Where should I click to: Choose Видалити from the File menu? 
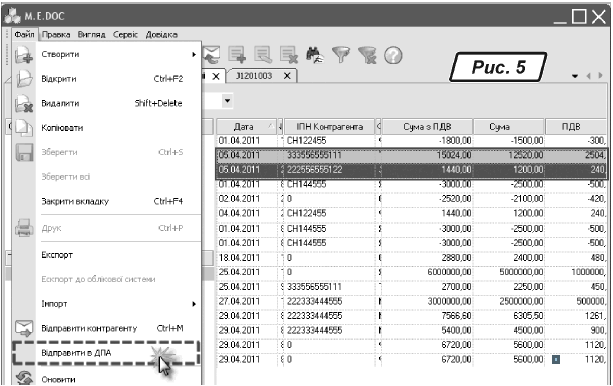[107, 103]
